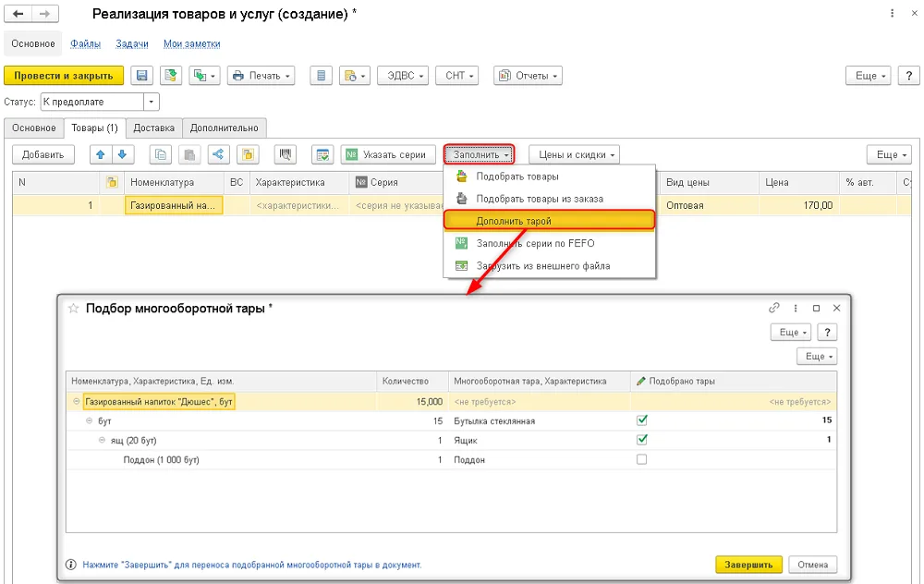Click the post document icon beside save

click(x=170, y=76)
